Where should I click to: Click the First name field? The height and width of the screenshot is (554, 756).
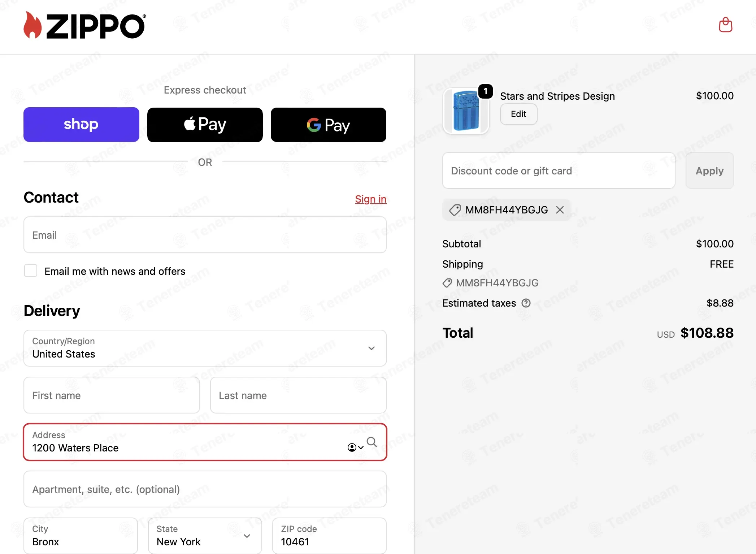point(112,395)
